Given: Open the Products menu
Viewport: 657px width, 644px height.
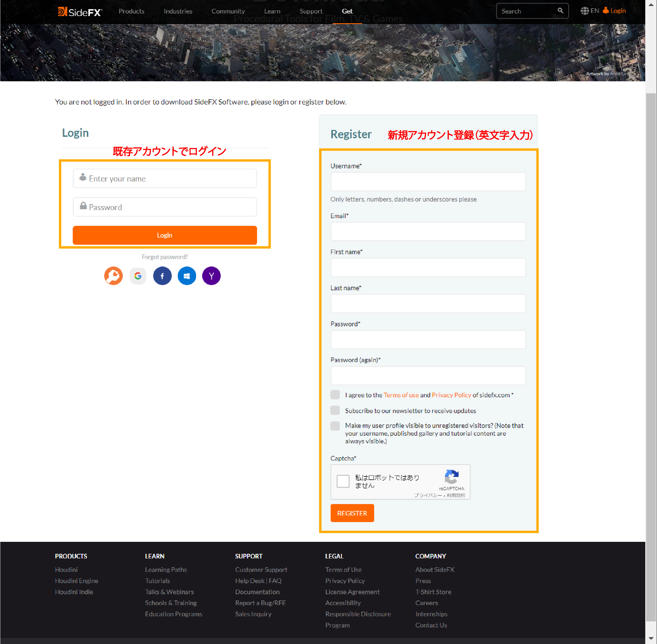Looking at the screenshot, I should tap(132, 11).
